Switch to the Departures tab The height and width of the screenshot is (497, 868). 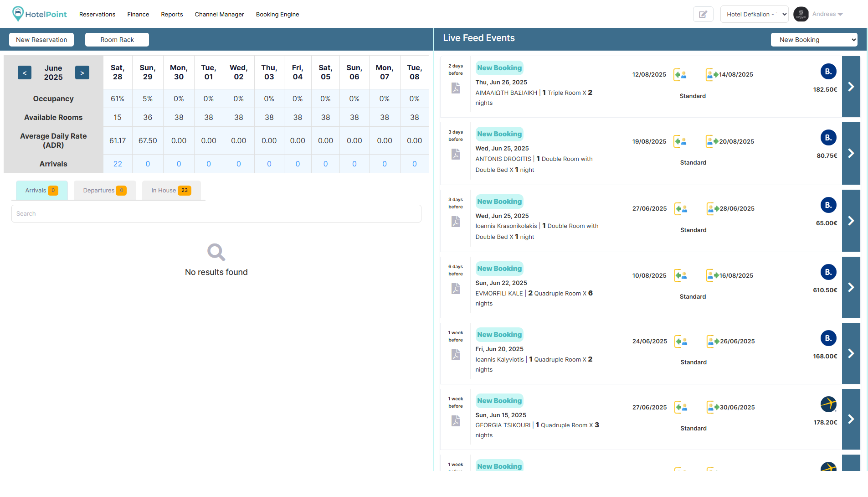point(105,190)
